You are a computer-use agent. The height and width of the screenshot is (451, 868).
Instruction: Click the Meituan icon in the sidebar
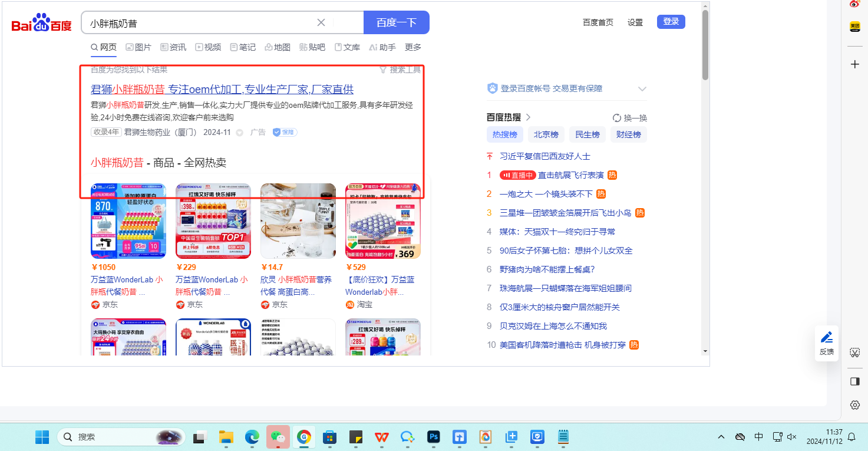click(x=854, y=27)
